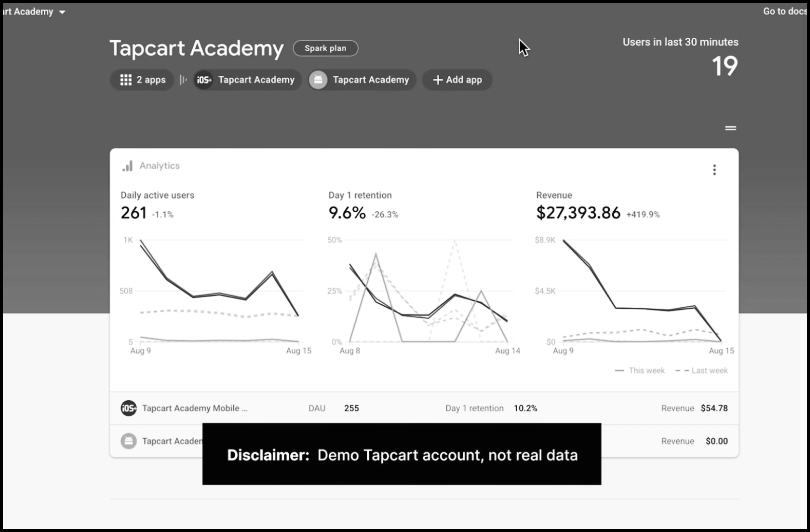The width and height of the screenshot is (810, 532).
Task: Click the iOS+ badge next to Tapcart Academy Mobile row
Action: pyautogui.click(x=129, y=408)
